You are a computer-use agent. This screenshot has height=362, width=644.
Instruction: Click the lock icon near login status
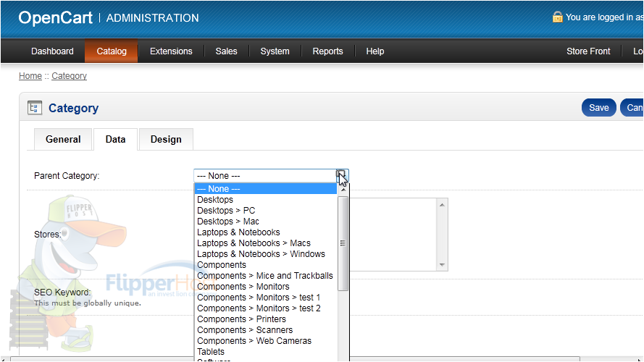(557, 17)
